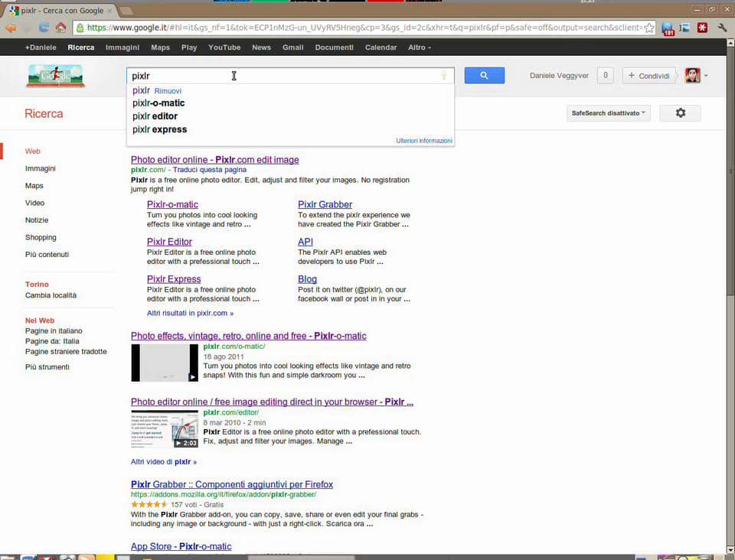
Task: Open Maps in the top bar
Action: click(x=160, y=47)
